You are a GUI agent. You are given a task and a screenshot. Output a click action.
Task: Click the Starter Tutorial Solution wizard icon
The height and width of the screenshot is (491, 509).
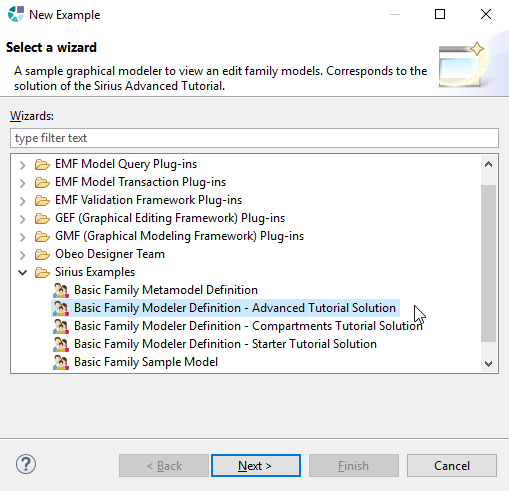(61, 344)
